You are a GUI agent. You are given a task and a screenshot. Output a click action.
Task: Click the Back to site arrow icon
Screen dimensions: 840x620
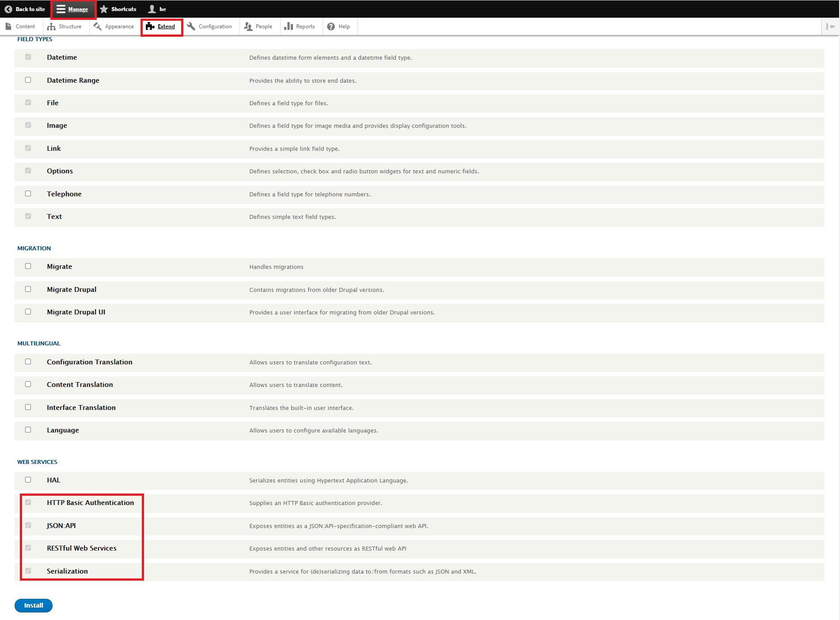pos(8,9)
